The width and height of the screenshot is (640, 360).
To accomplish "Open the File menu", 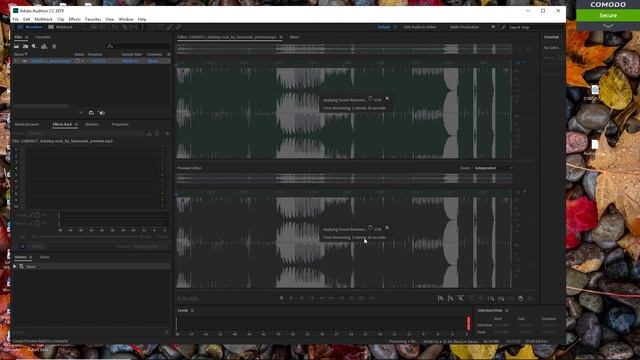I will coord(16,19).
